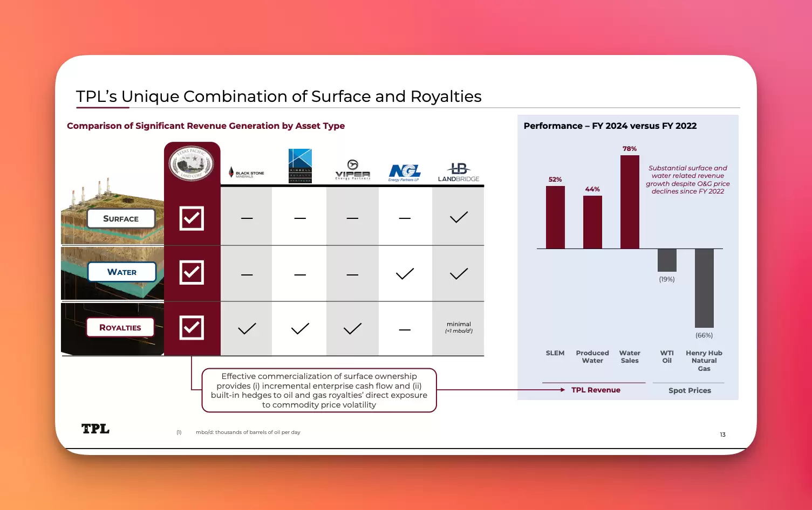Viewport: 812px width, 510px height.
Task: Click the page number 13
Action: [x=722, y=435]
